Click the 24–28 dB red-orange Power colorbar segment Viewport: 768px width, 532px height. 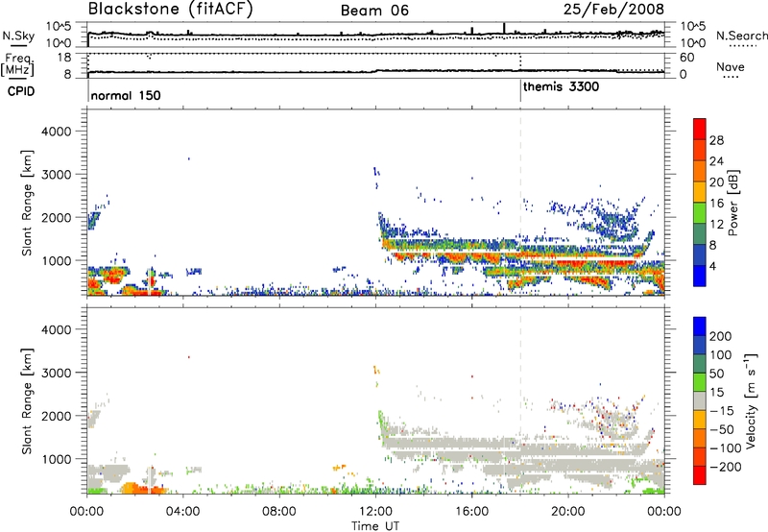(x=700, y=150)
